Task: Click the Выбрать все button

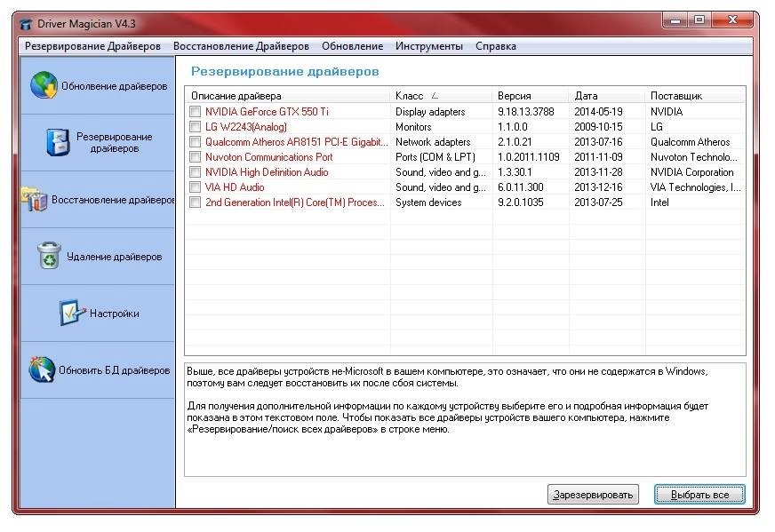Action: [x=699, y=495]
